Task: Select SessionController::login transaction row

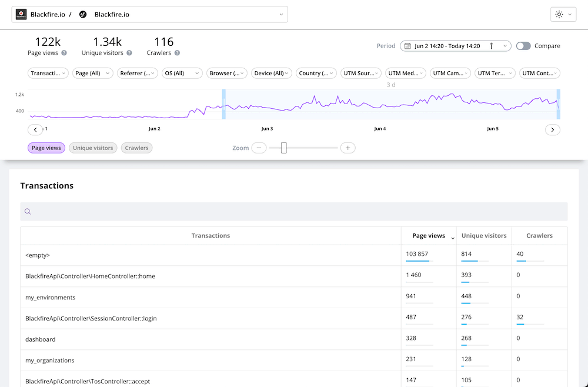Action: [x=294, y=318]
